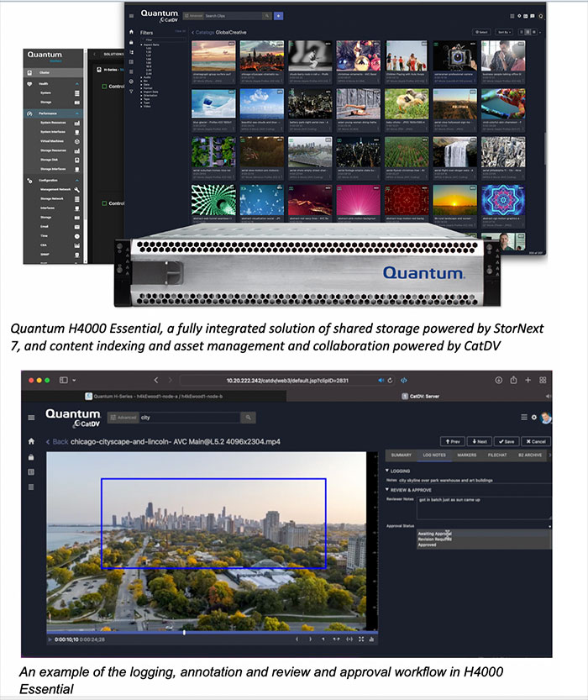Click Safari tab overview icon
588x700 pixels.
[543, 380]
